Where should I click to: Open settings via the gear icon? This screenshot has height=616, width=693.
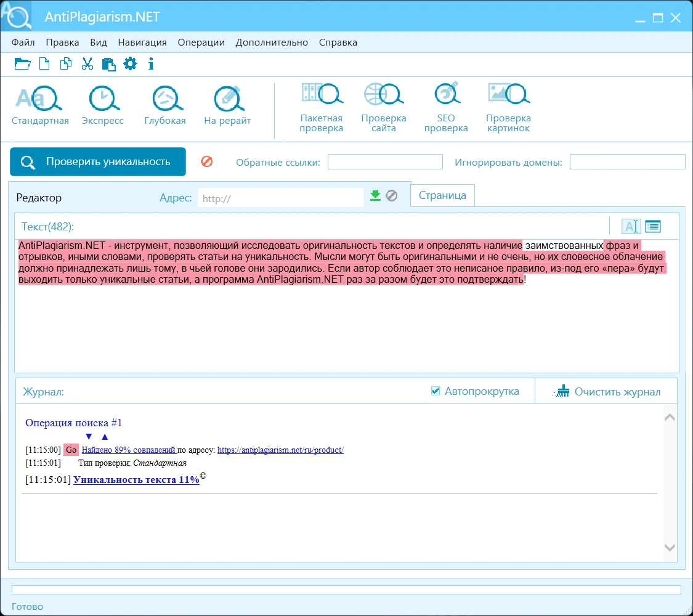click(130, 64)
